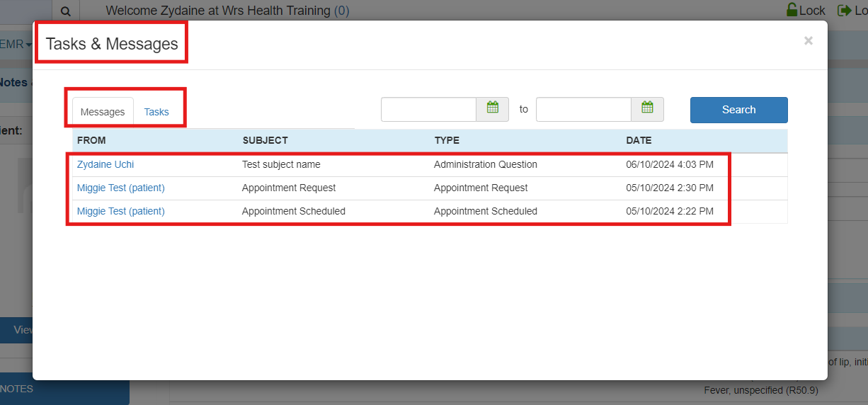Select the Messages tab
The width and height of the screenshot is (868, 405).
coord(103,112)
